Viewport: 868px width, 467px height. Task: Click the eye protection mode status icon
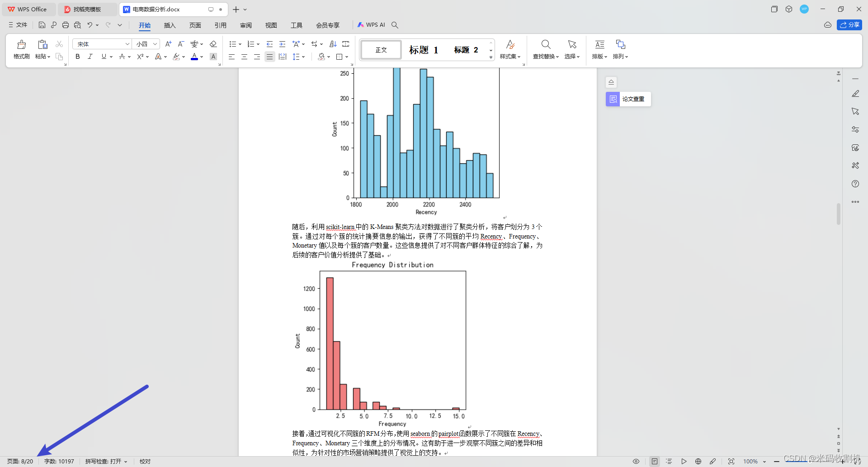pos(636,462)
